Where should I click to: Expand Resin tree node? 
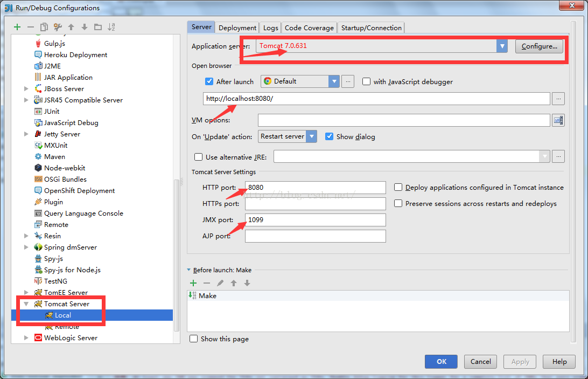click(x=26, y=236)
